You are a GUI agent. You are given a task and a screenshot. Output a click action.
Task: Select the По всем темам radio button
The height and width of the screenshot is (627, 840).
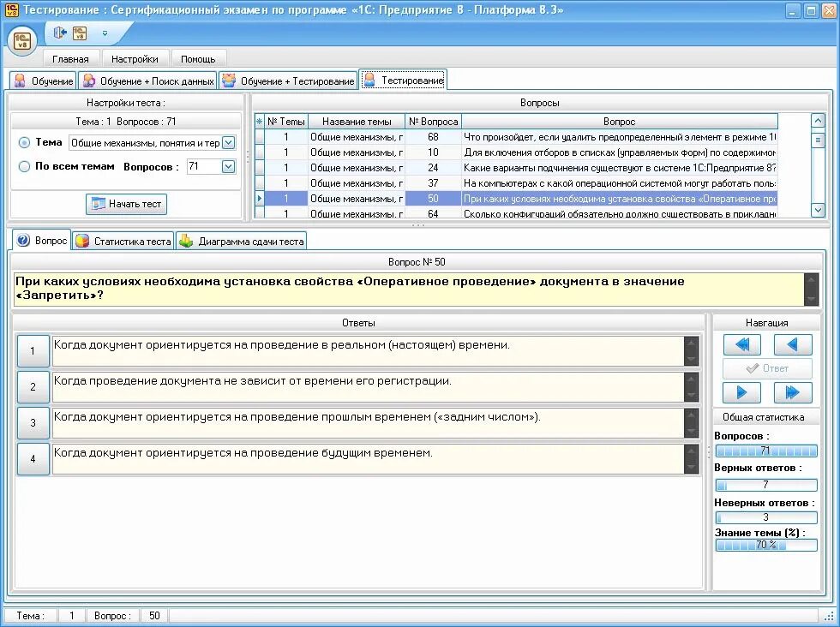[24, 166]
